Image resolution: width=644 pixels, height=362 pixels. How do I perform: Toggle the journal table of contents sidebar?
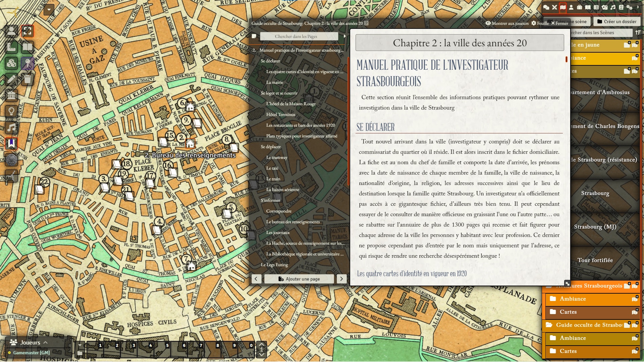(344, 36)
